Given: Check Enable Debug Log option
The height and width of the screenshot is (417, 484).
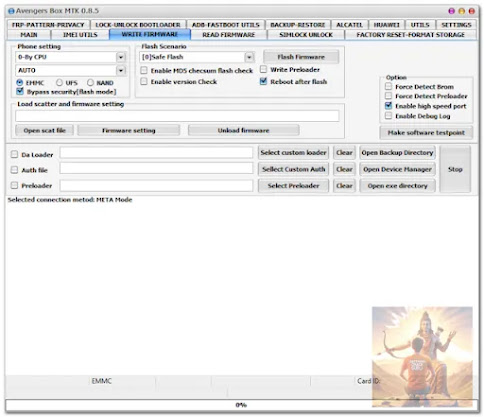Looking at the screenshot, I should (388, 116).
